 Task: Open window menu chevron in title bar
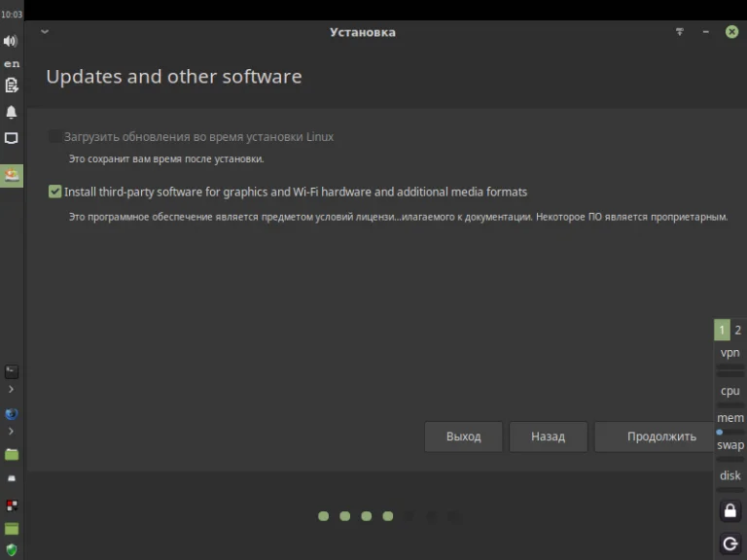(45, 32)
